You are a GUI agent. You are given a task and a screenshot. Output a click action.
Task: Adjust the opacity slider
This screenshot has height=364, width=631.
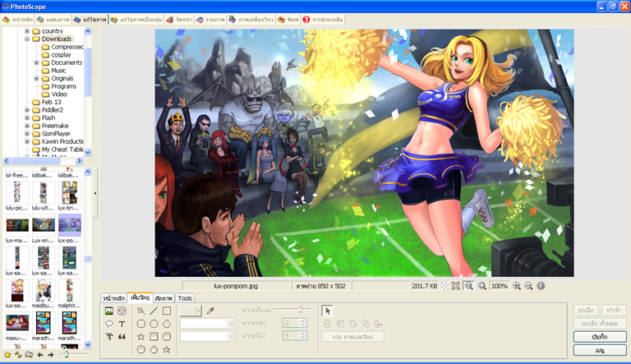point(300,310)
